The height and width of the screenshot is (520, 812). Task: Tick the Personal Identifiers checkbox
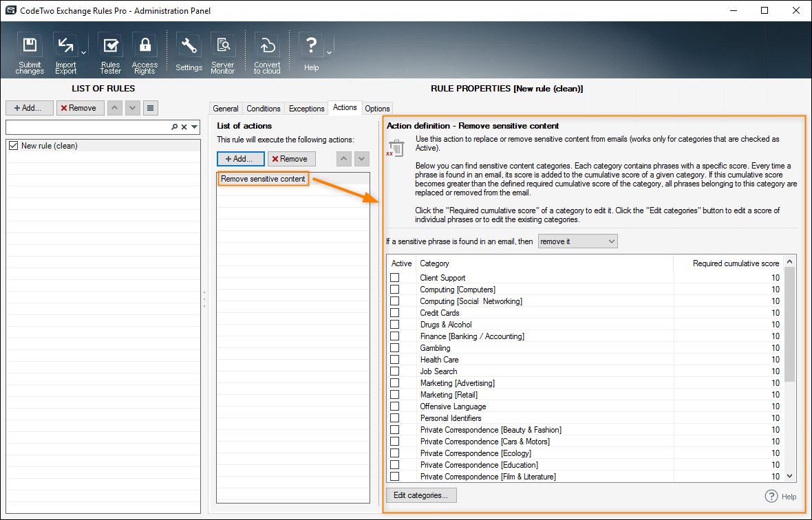(x=394, y=418)
